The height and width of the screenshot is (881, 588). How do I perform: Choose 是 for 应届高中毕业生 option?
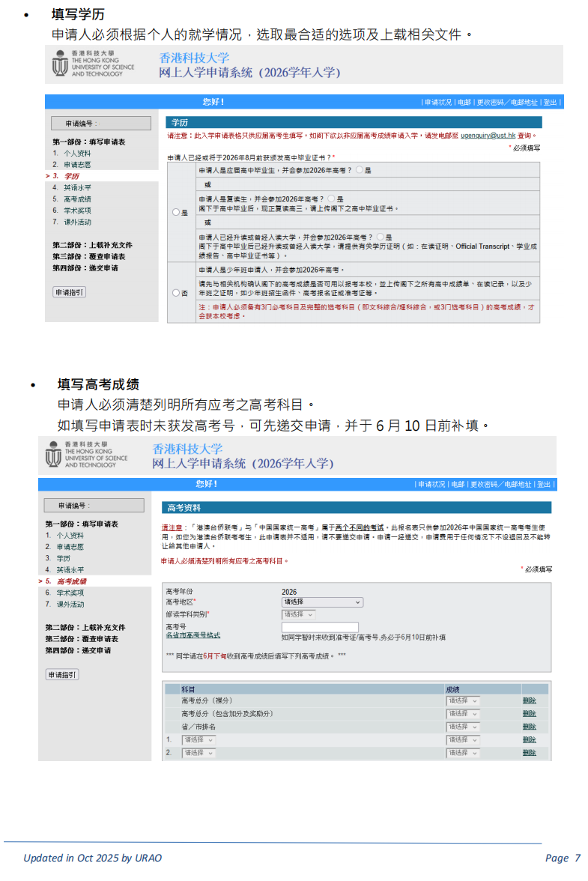[360, 169]
